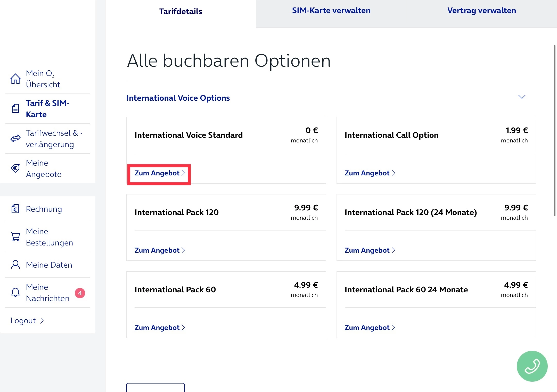Click the red notification badge showing 4

click(x=80, y=293)
